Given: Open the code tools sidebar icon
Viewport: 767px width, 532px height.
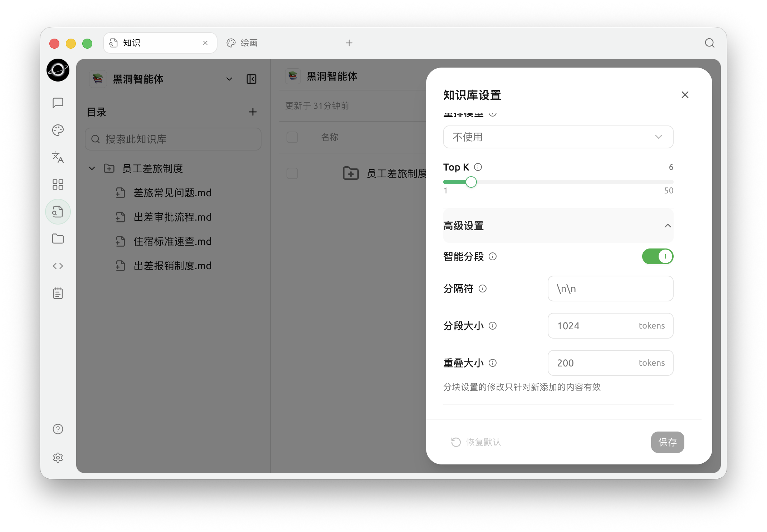Looking at the screenshot, I should pos(58,266).
